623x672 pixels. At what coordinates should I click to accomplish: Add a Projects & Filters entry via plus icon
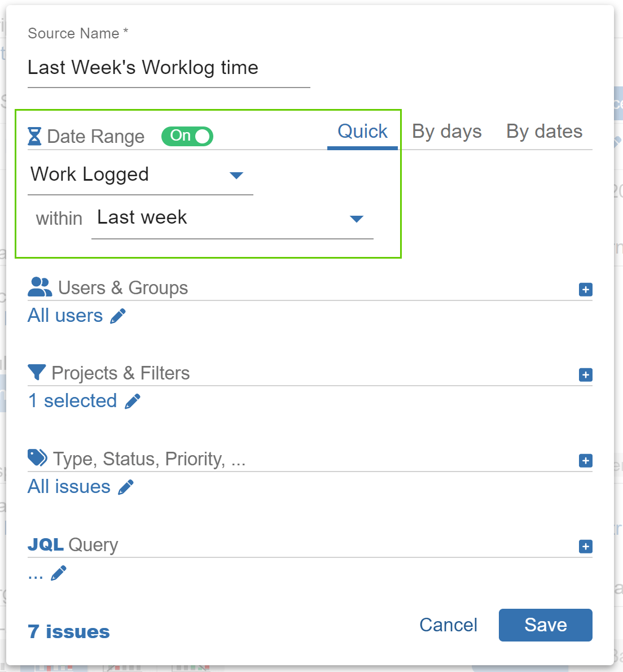coord(586,374)
